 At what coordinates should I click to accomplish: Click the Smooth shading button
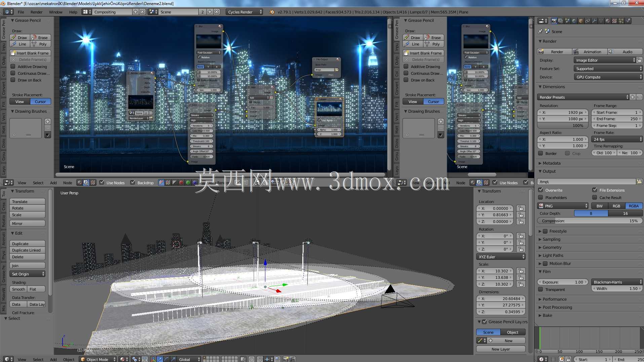pyautogui.click(x=18, y=289)
